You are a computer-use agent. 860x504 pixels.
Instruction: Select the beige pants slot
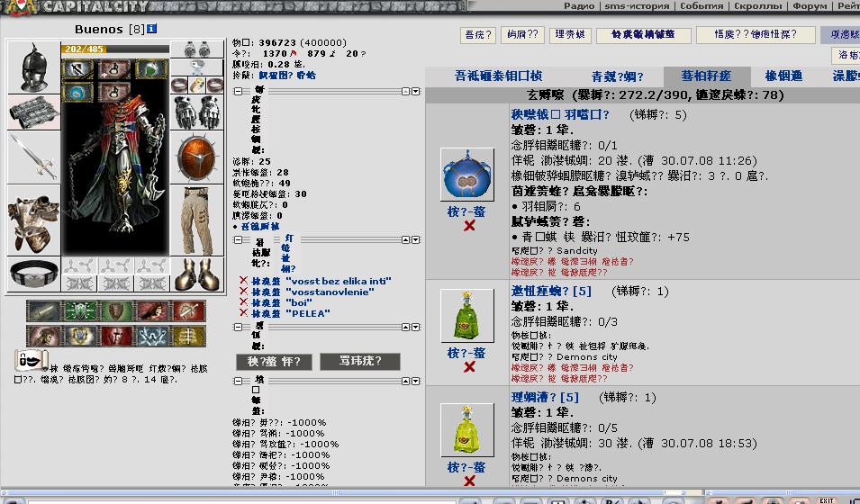(197, 220)
